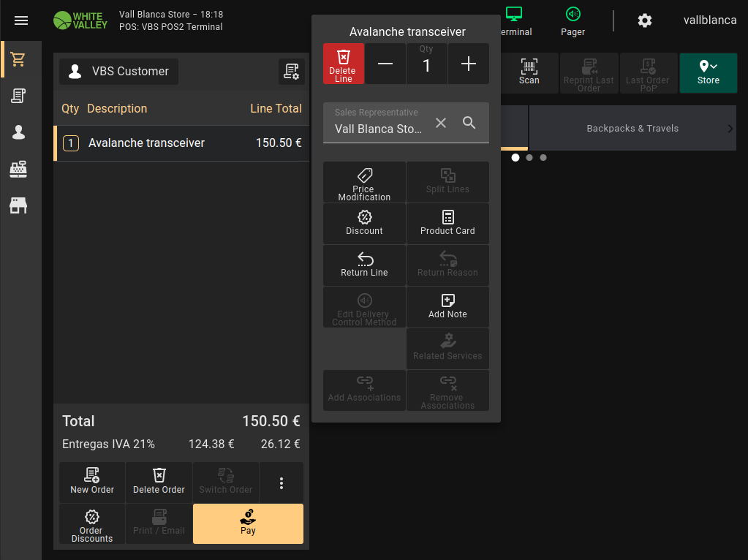
Task: Click the Delete Line button
Action: click(x=343, y=64)
